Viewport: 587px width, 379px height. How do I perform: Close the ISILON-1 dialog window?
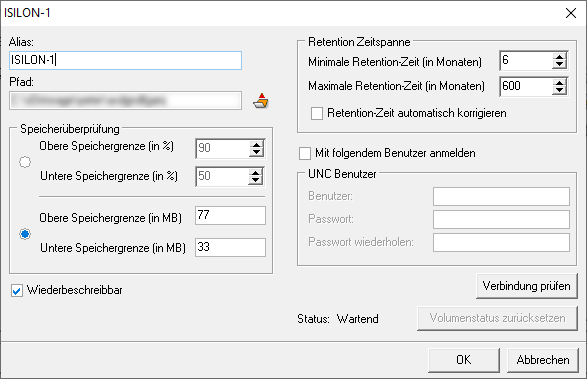point(571,13)
